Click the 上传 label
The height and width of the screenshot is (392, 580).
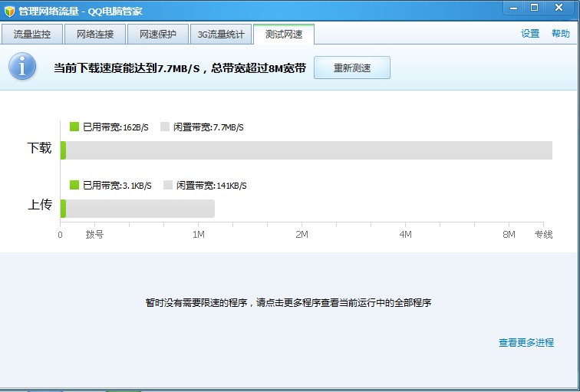click(x=40, y=205)
